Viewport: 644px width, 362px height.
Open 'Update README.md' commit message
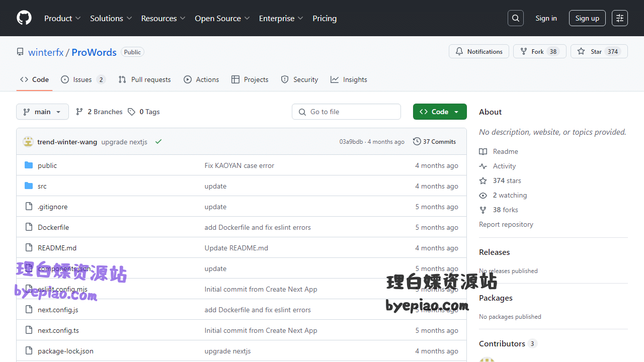pyautogui.click(x=236, y=248)
